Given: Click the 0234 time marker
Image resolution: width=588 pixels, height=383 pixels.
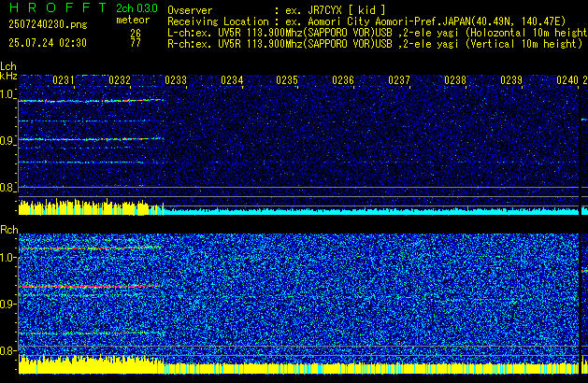Looking at the screenshot, I should pos(232,80).
